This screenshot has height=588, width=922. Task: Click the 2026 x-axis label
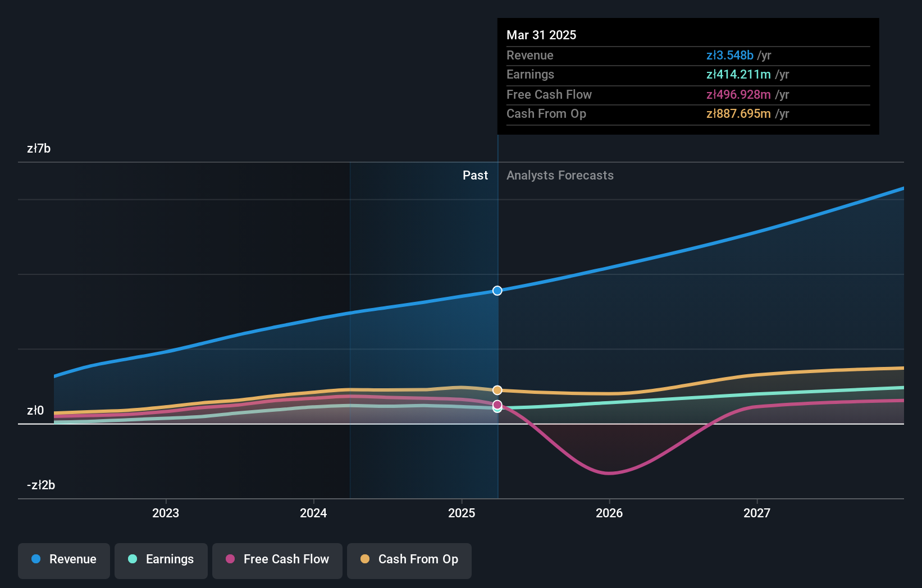(x=609, y=513)
